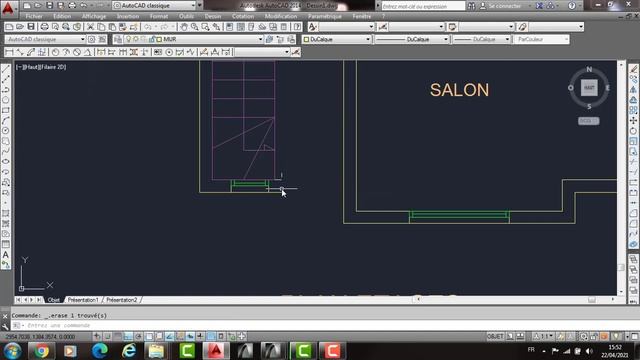Click the OBJET model space button
This screenshot has height=360, width=640.
pyautogui.click(x=495, y=336)
